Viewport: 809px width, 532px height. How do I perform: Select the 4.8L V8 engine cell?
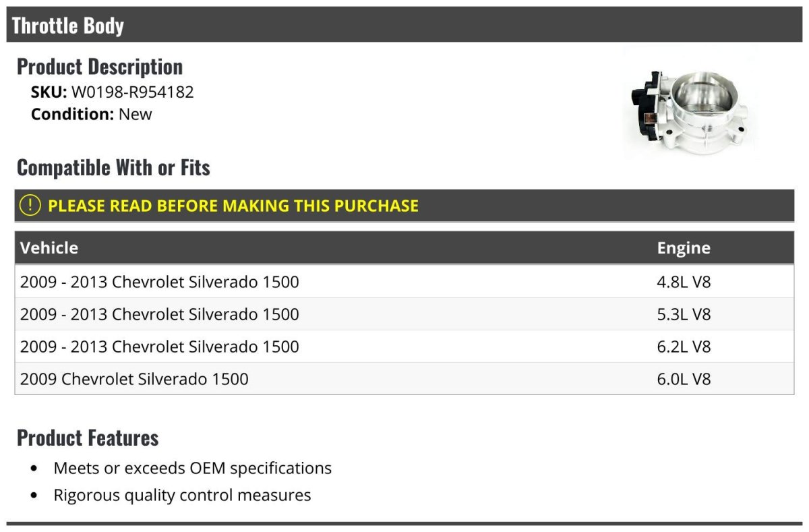[x=684, y=281]
